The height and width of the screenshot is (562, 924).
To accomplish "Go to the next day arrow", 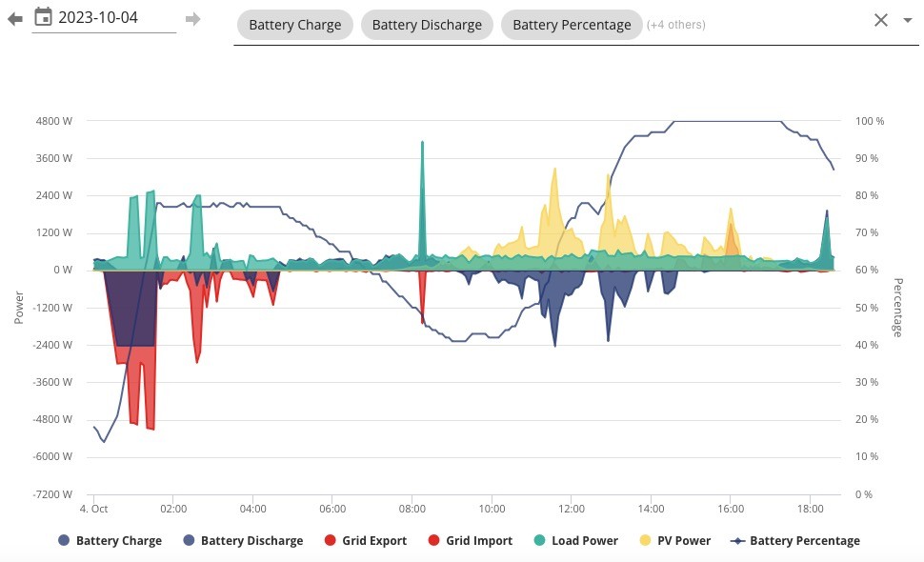I will pos(192,19).
